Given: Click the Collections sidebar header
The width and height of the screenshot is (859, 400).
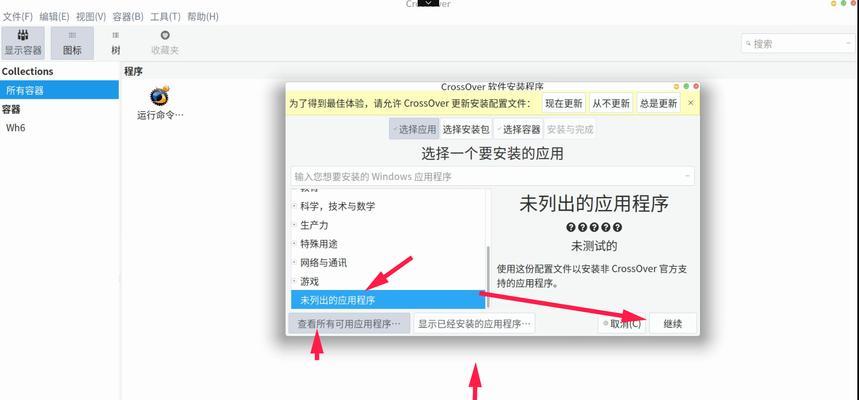Looking at the screenshot, I should (x=27, y=71).
